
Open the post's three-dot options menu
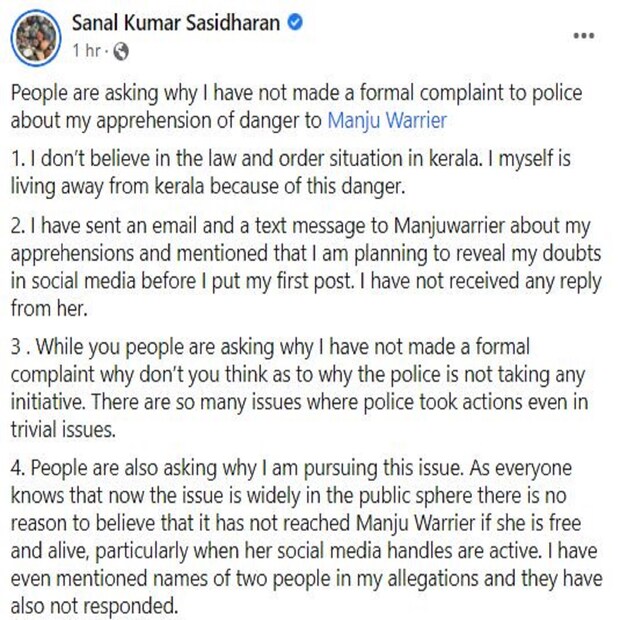[583, 35]
